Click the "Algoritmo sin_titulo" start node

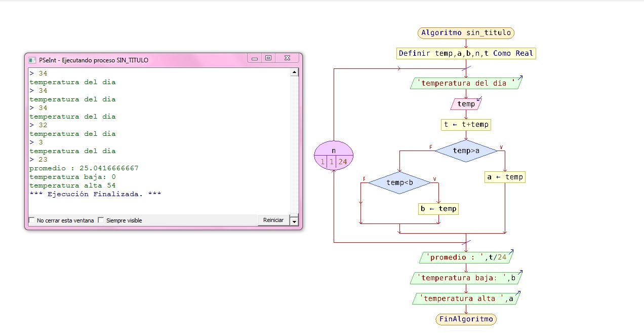(465, 32)
